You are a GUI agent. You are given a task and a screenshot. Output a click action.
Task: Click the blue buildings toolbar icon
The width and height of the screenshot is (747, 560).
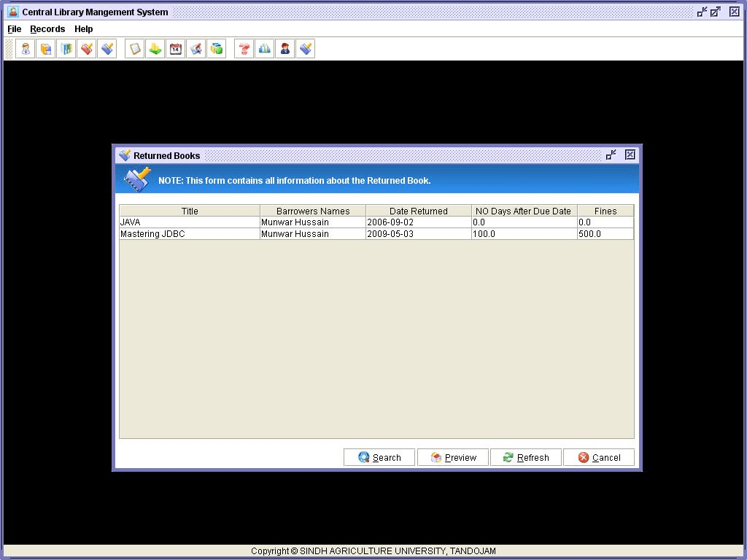(x=265, y=49)
